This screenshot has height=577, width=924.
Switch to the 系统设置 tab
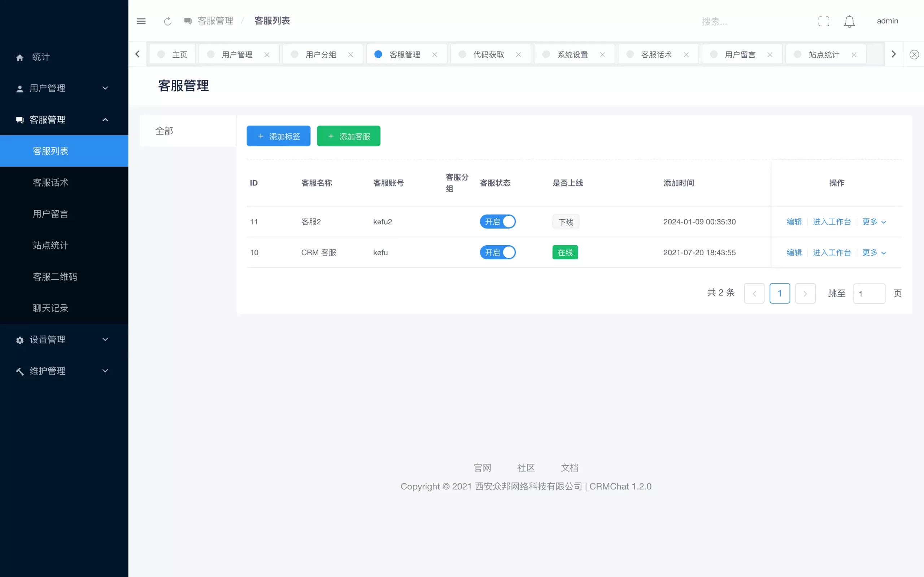tap(572, 54)
